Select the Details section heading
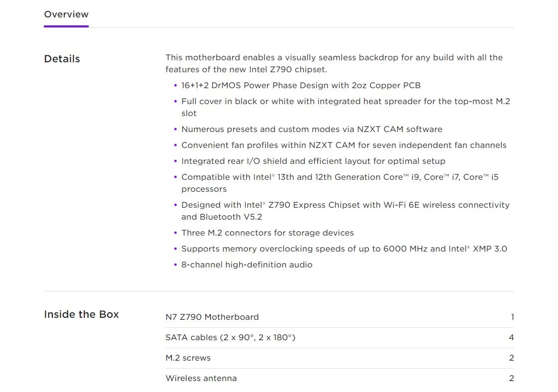 coord(62,59)
